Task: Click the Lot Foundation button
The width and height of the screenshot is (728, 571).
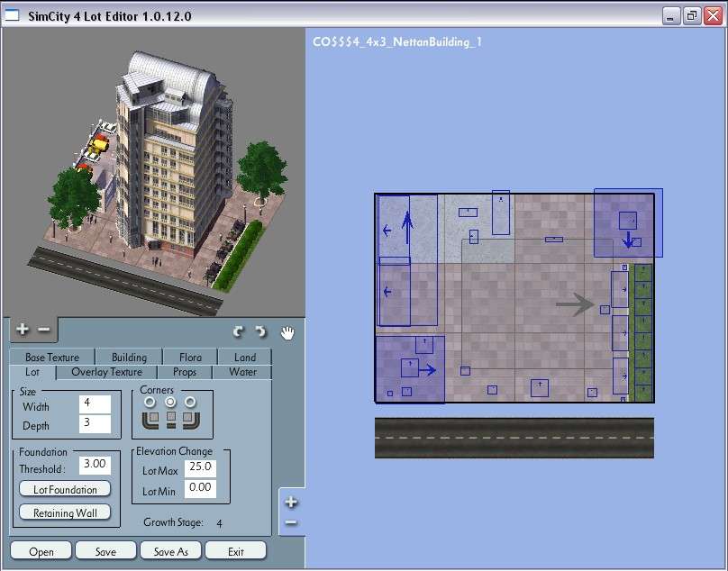Action: tap(65, 489)
